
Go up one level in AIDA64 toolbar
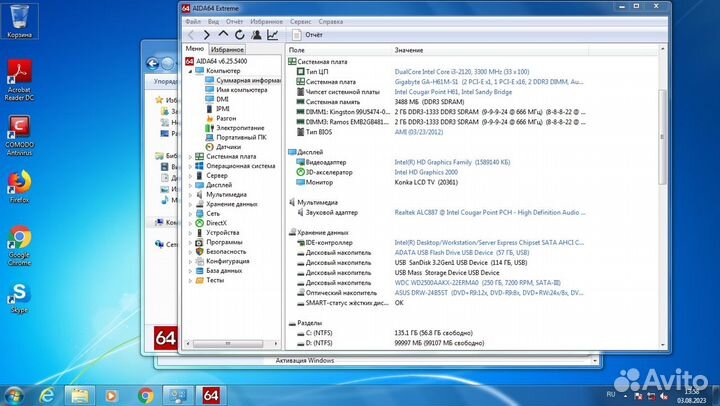[x=223, y=35]
